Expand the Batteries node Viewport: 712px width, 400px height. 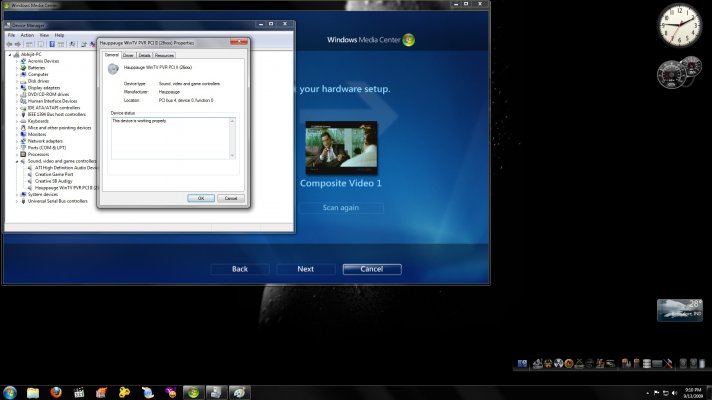tap(17, 68)
